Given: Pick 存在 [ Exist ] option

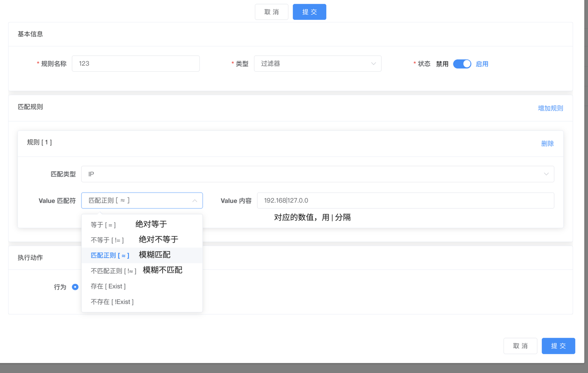Looking at the screenshot, I should (x=108, y=286).
